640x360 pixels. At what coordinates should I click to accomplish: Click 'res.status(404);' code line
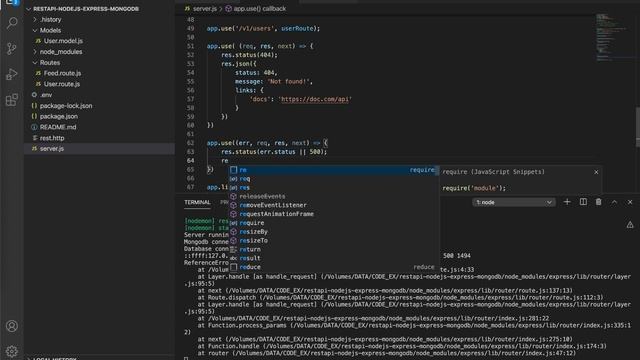249,55
